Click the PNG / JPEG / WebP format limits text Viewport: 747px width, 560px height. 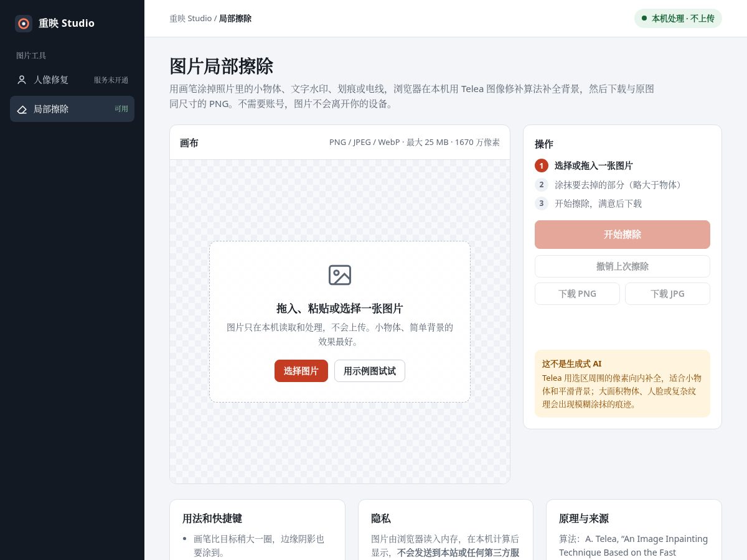click(x=415, y=142)
